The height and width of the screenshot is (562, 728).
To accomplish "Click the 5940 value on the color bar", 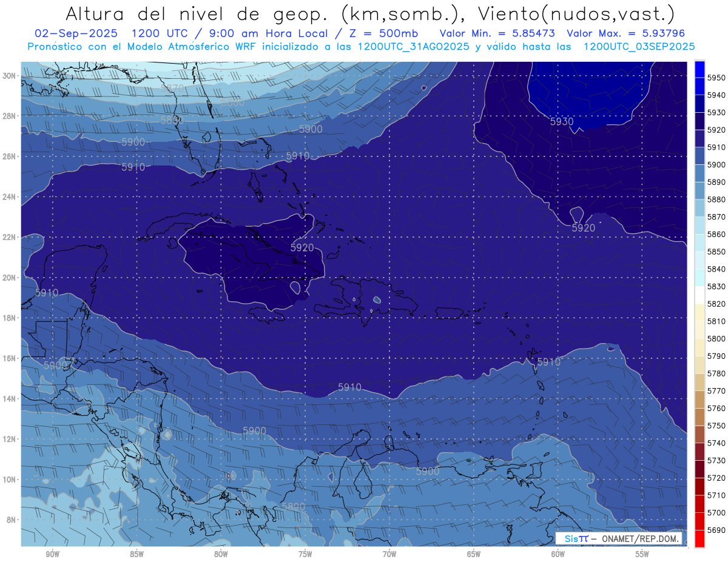I will coord(716,95).
